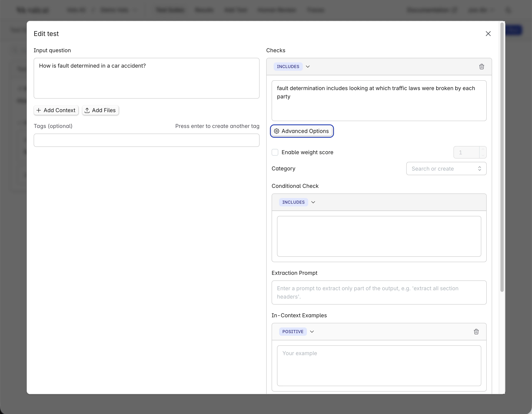This screenshot has height=414, width=532.
Task: Click the Add Context plus button
Action: click(56, 110)
